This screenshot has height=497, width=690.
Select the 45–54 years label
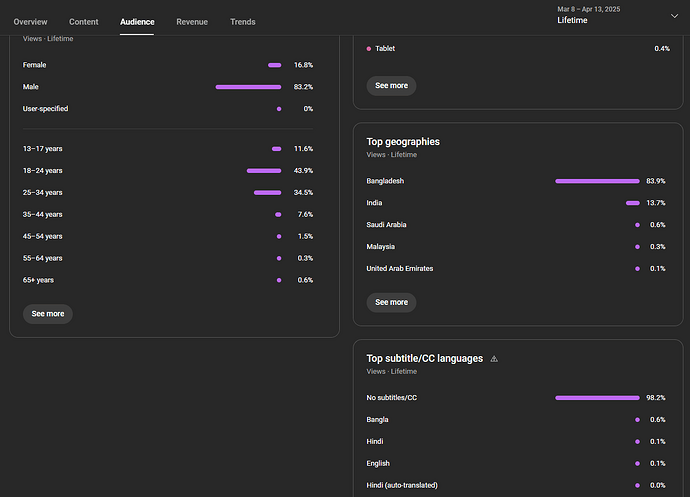click(42, 236)
